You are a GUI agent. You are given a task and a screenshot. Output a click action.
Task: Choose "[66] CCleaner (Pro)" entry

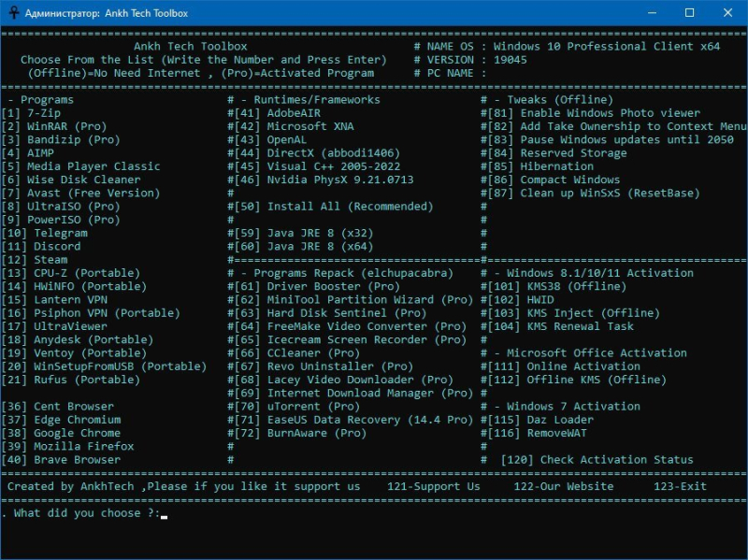[x=297, y=353]
